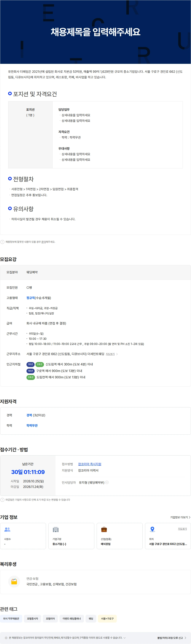Select the 호텔리어 tag
This screenshot has width=191, height=644.
[50, 619]
